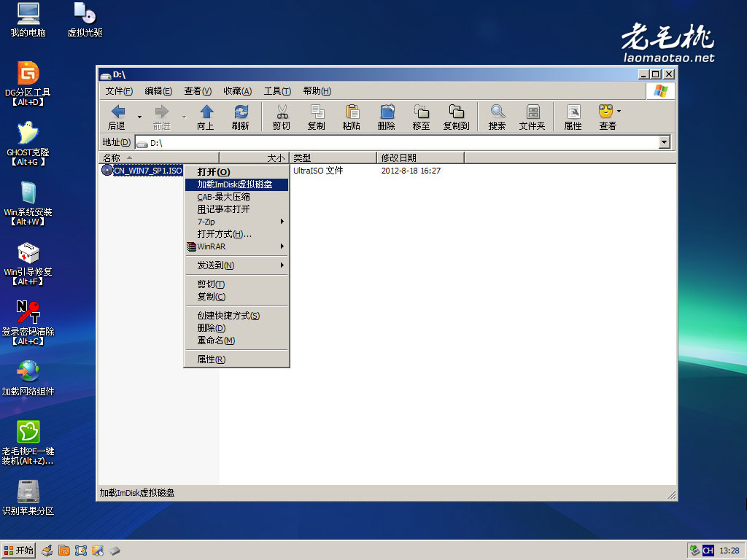Viewport: 747px width, 560px height.
Task: Click the 开始 Start button
Action: (x=18, y=551)
